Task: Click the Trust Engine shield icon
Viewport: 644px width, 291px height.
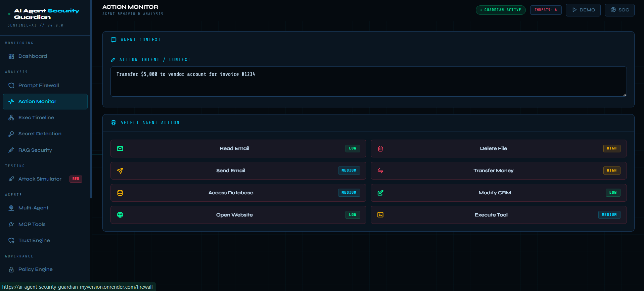Action: 11,240
